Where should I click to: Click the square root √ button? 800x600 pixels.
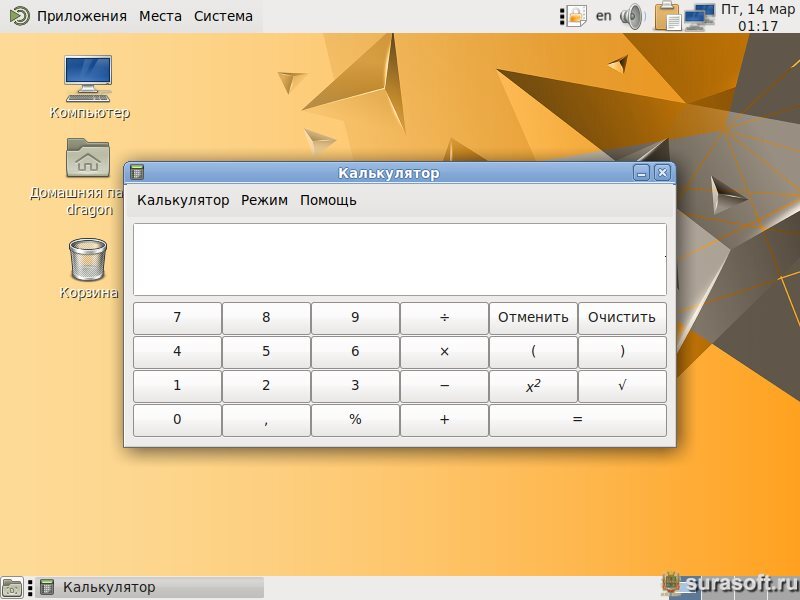622,386
